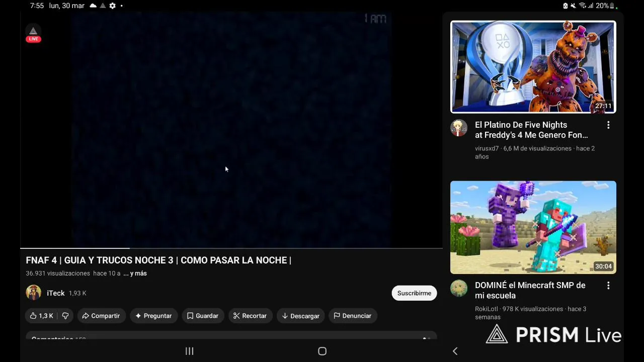The image size is (644, 362).
Task: Tap the Wi-Fi status icon
Action: pos(583,6)
